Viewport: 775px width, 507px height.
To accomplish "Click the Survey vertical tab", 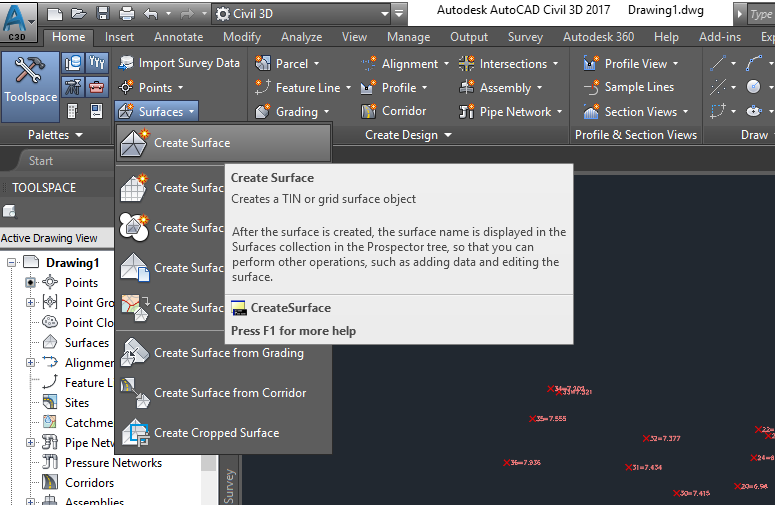I will point(228,484).
